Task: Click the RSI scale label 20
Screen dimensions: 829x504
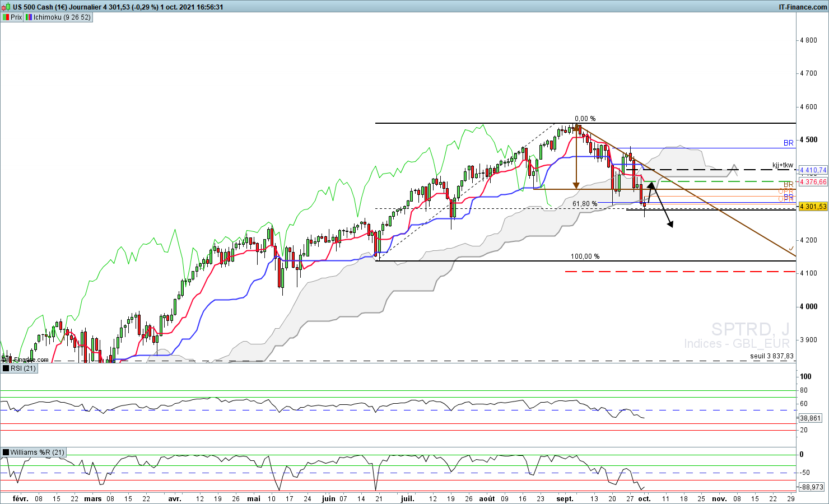Action: [804, 430]
